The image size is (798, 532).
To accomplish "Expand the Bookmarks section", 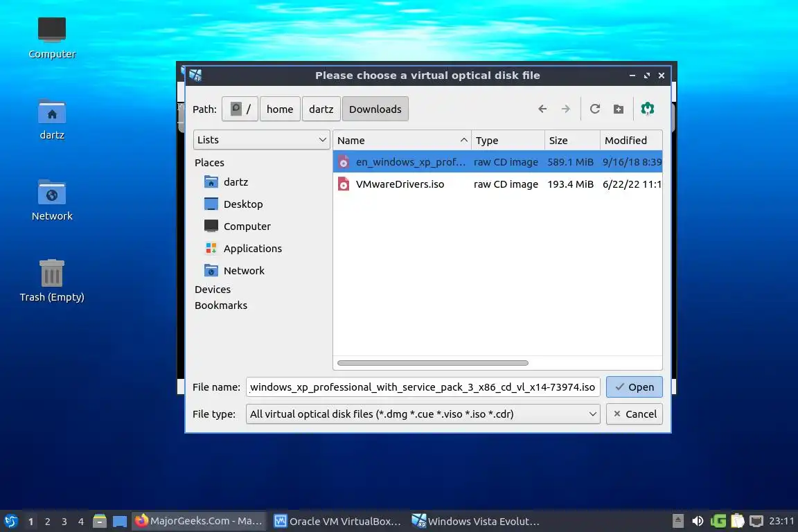I will coord(221,305).
